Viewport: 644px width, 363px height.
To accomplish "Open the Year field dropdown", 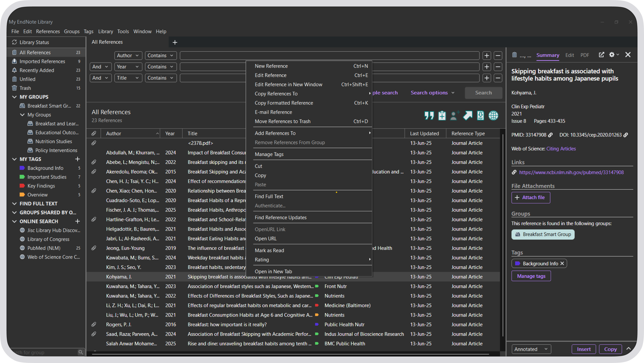I will [128, 67].
